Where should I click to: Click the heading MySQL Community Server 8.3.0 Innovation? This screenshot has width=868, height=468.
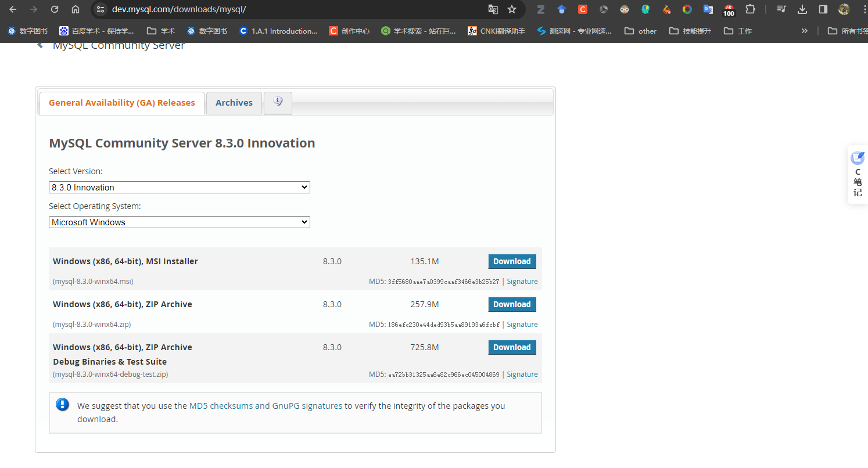tap(182, 143)
